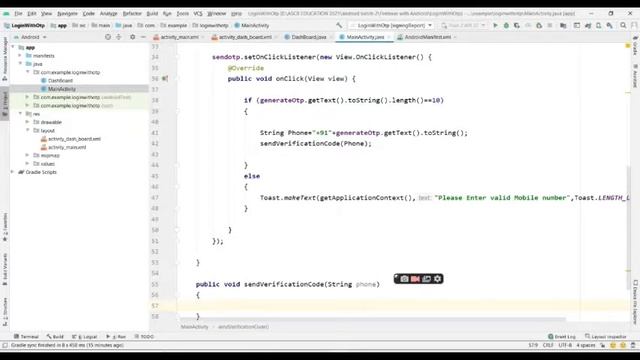640x360 pixels.
Task: Open the Event Log
Action: click(x=562, y=337)
